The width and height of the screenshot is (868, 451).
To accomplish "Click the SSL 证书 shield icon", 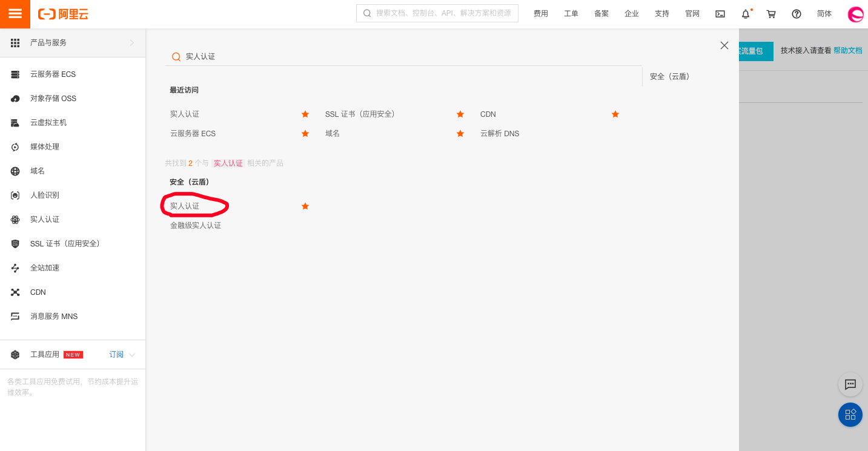I will (x=15, y=244).
